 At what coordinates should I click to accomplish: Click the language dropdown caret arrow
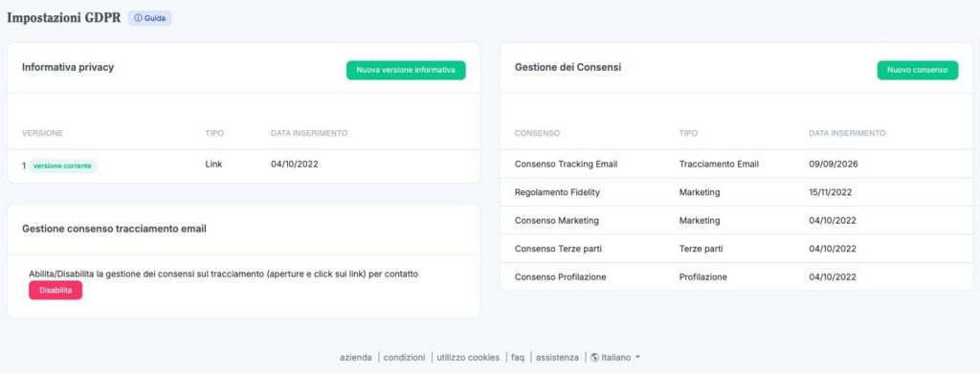point(637,358)
